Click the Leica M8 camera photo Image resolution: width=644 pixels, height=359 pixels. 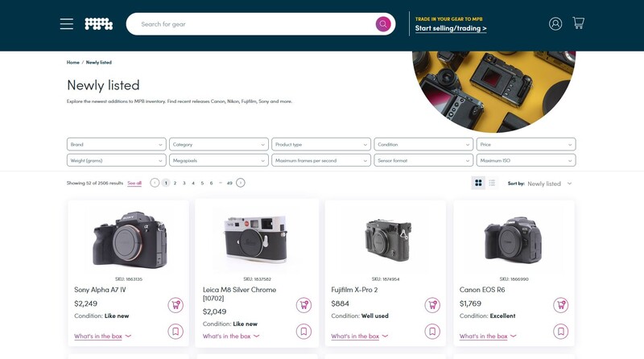click(256, 240)
